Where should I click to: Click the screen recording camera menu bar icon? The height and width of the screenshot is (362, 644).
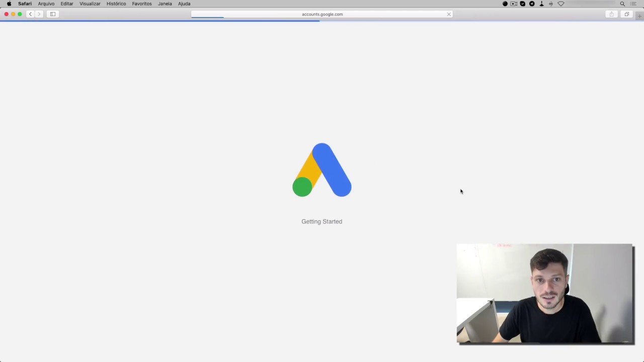(514, 4)
